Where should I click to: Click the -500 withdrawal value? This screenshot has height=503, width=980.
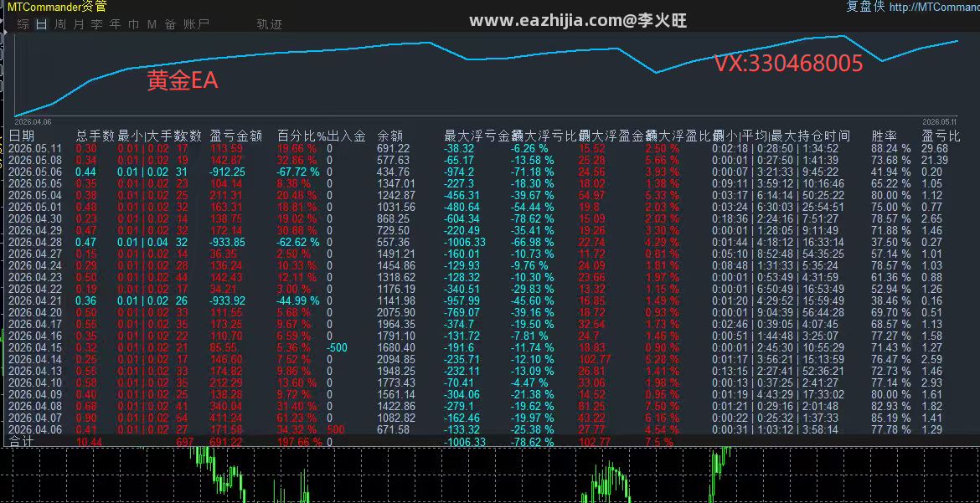[337, 347]
